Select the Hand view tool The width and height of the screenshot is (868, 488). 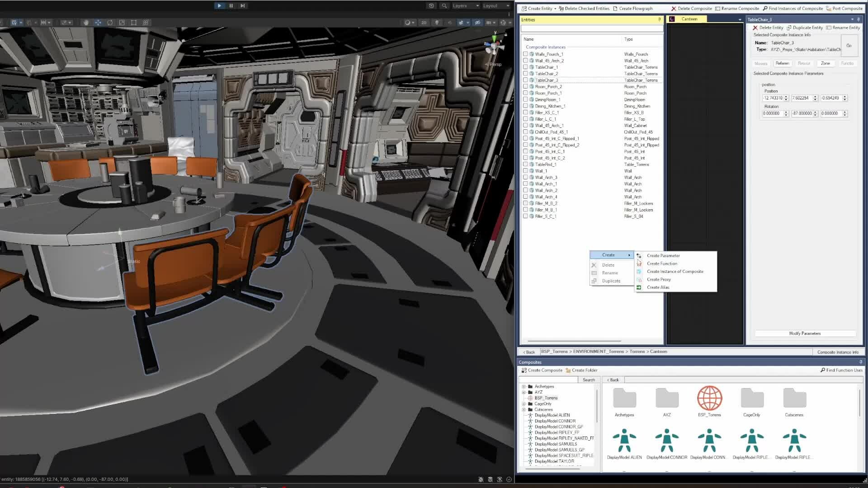[x=86, y=23]
